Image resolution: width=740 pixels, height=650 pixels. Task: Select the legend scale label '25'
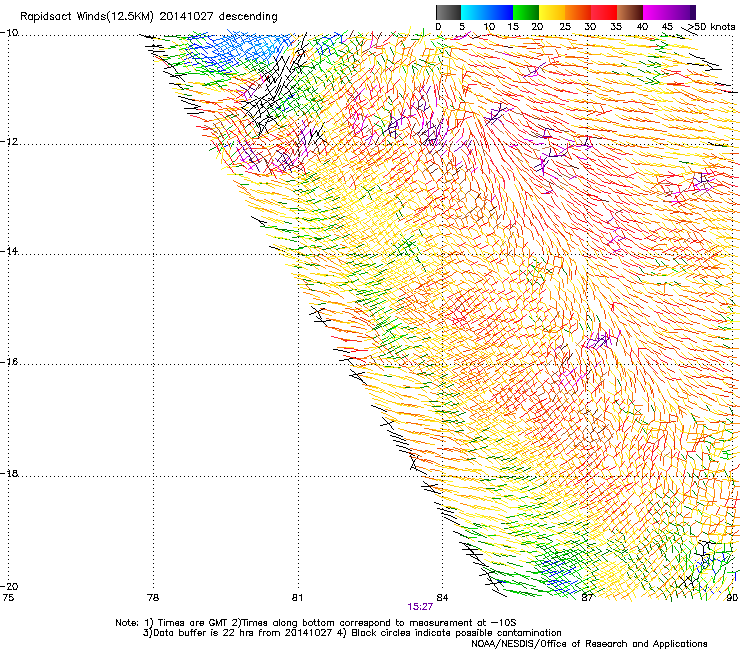[565, 27]
